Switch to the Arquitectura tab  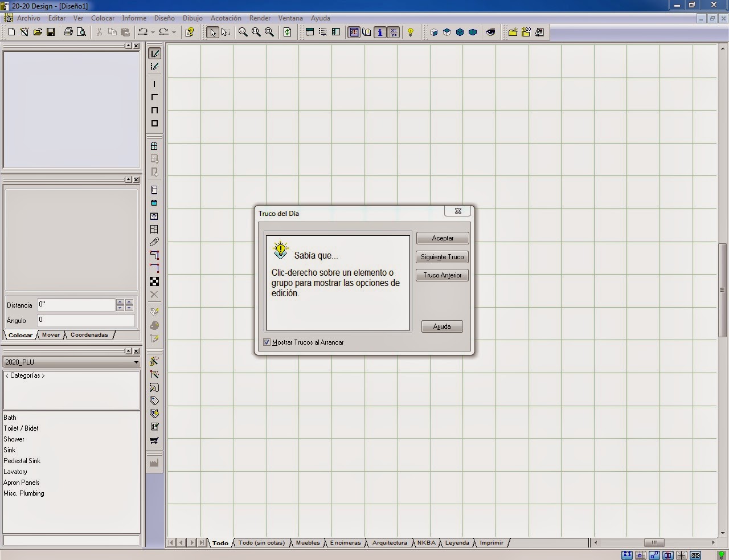[x=390, y=543]
